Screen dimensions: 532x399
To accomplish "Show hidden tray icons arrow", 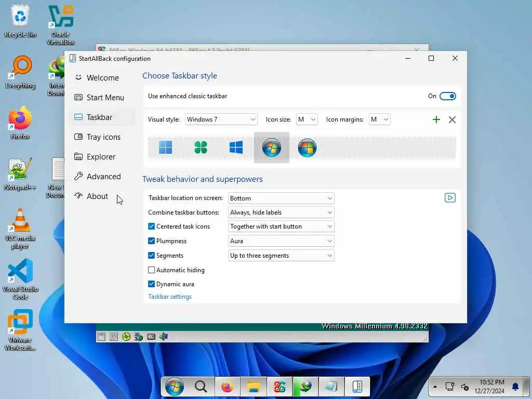I will point(435,387).
